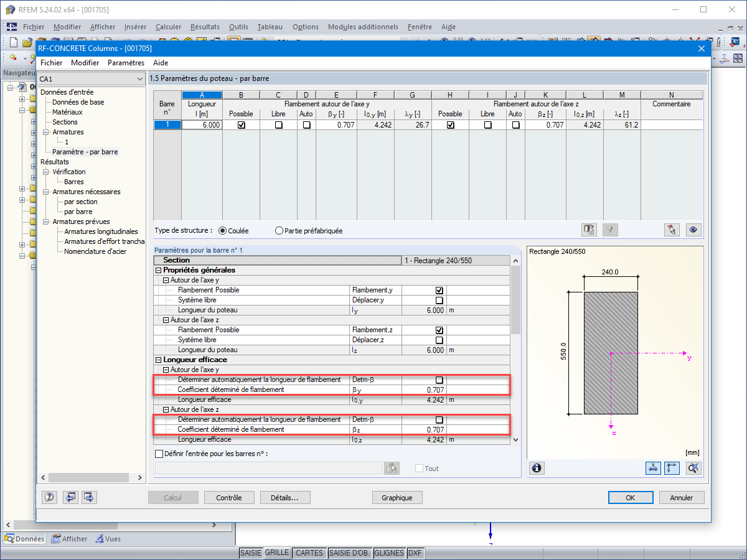Open Modules additionnels menu in RFEM
Screen dimensions: 747x560
pyautogui.click(x=363, y=27)
